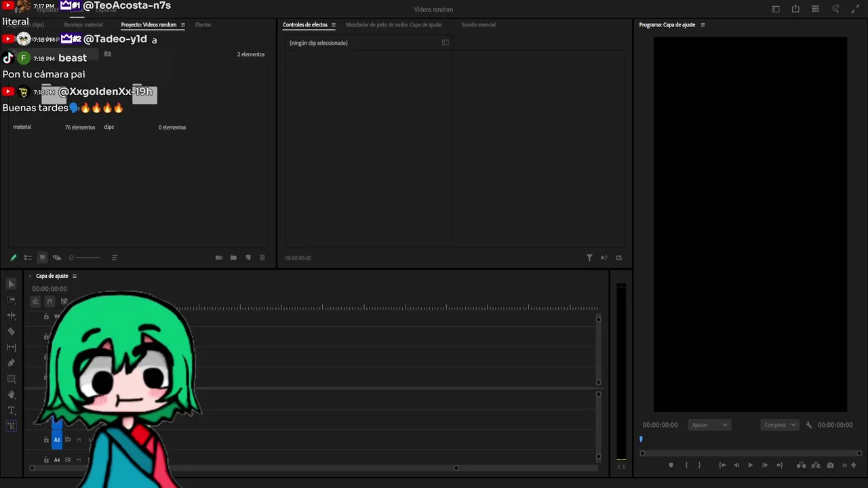The image size is (868, 488).
Task: Click the search magnifier icon in top bar
Action: (x=835, y=9)
